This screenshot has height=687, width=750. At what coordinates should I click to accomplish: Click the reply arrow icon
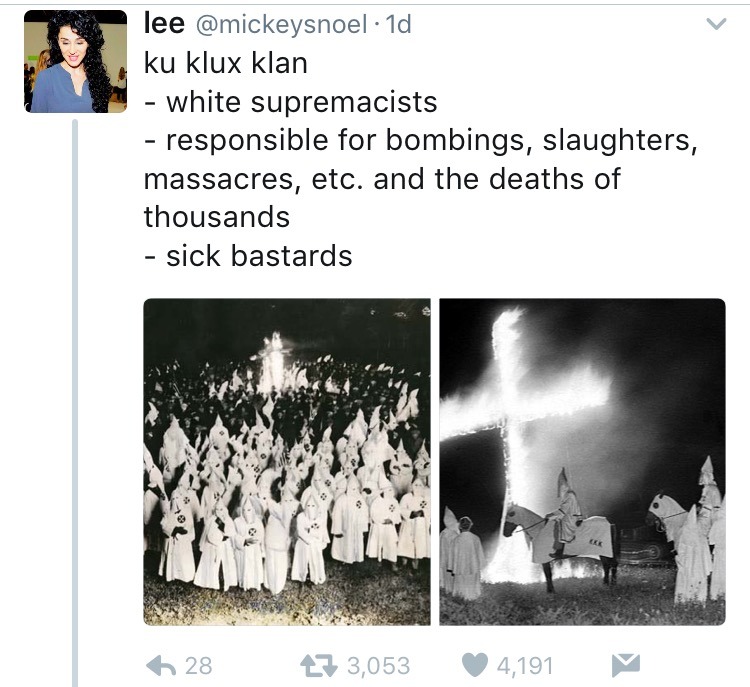[161, 665]
